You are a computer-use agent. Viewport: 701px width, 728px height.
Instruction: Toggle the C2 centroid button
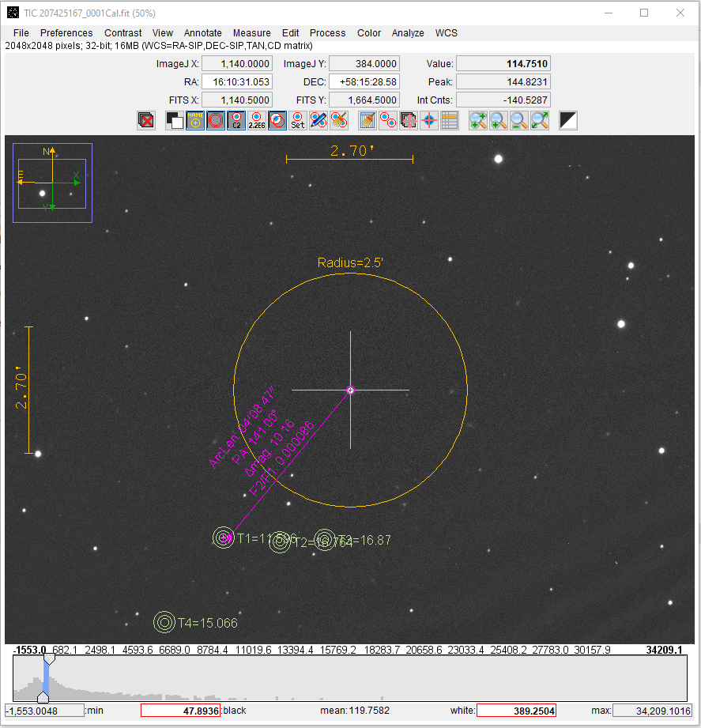point(236,120)
